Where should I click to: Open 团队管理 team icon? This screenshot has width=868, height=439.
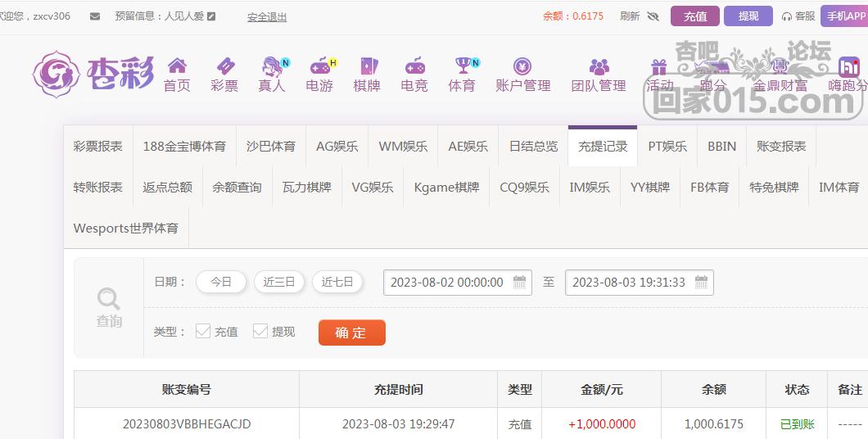tap(599, 66)
